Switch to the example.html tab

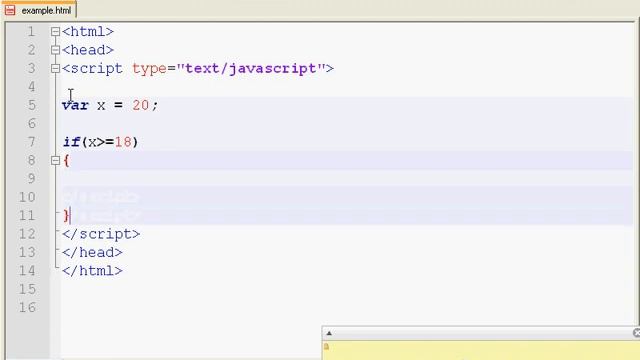pyautogui.click(x=39, y=10)
